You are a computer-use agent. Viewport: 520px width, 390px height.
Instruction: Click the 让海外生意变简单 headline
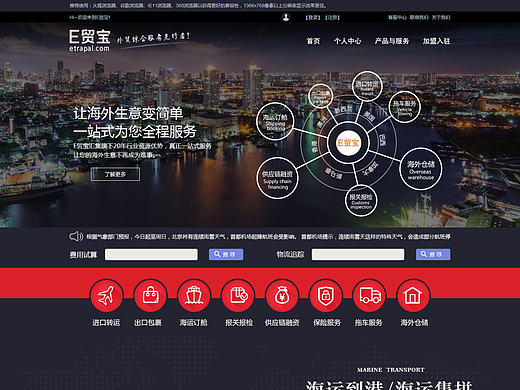point(128,114)
